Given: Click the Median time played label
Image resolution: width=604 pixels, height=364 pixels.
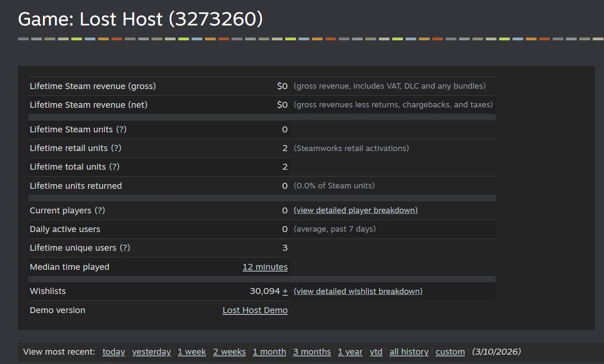Looking at the screenshot, I should tap(69, 267).
